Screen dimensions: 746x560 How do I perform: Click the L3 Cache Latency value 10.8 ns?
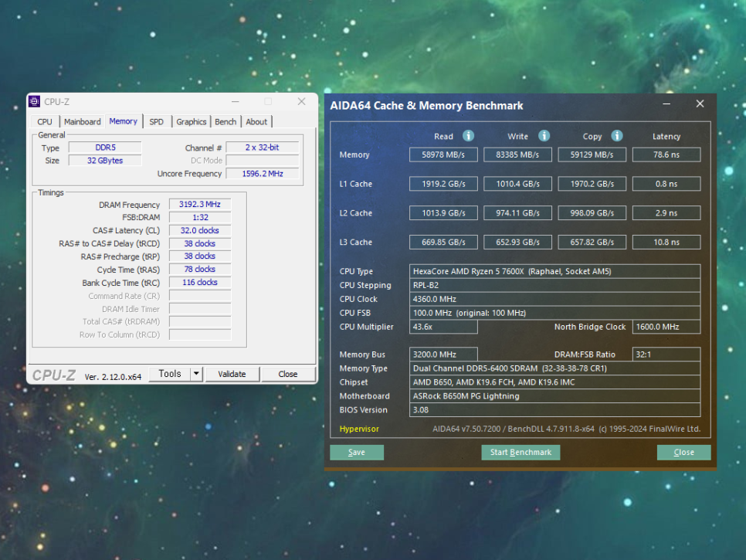point(666,243)
